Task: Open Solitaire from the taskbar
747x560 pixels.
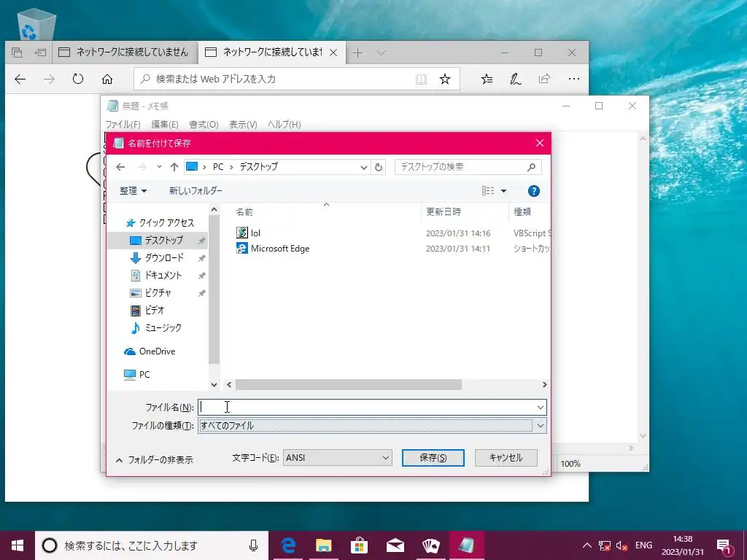Action: (x=431, y=545)
